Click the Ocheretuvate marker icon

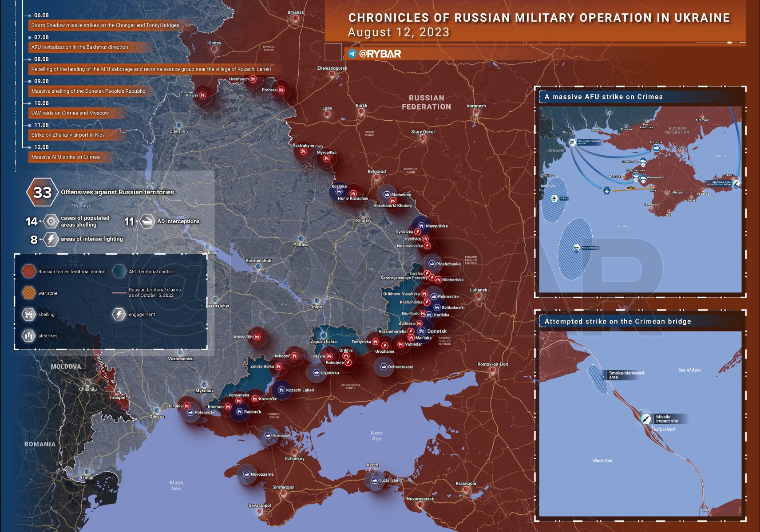(383, 367)
